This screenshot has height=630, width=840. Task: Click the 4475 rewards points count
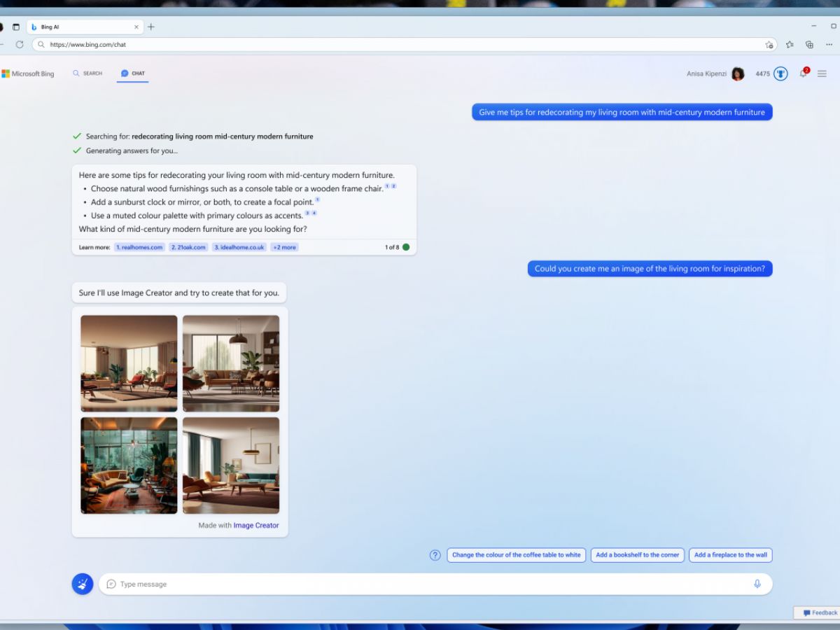click(x=762, y=73)
